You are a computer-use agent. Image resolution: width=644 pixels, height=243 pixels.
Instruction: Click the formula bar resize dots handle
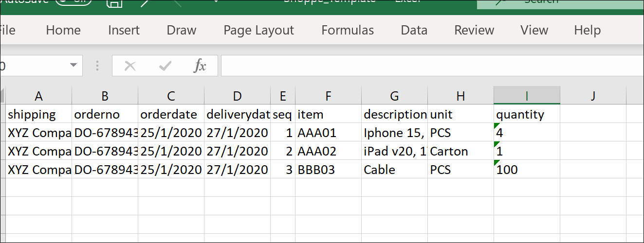97,66
